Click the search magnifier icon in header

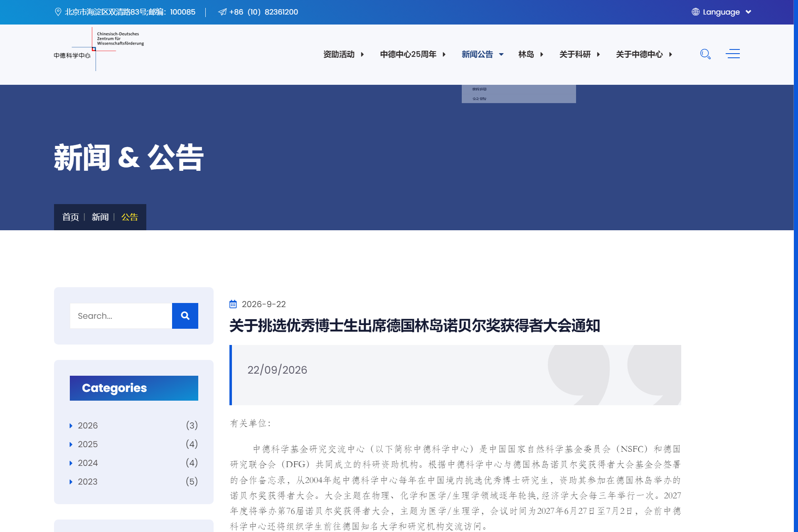pos(705,54)
